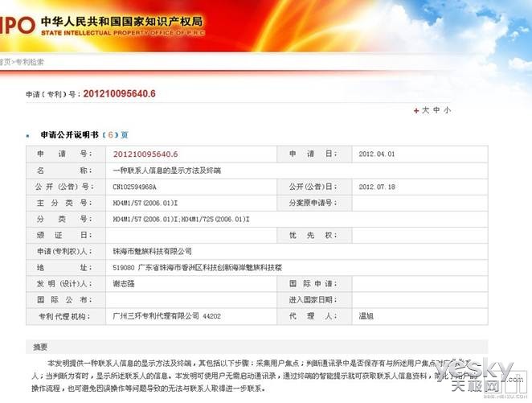532x403 pixels.
Task: Click the abstract paragraph starting 本发明提供
Action: pos(253,376)
